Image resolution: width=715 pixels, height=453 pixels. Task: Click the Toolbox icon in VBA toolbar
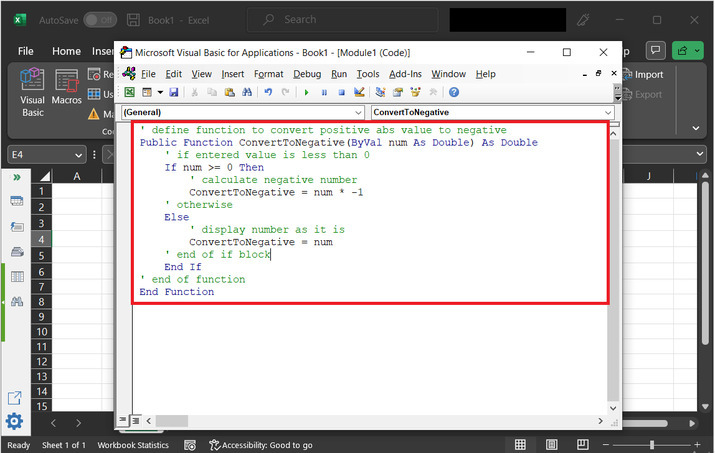433,92
